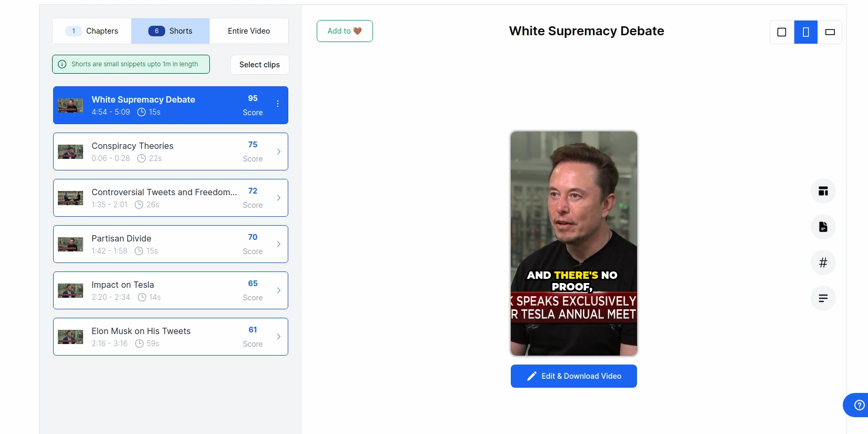The image size is (868, 434).
Task: Click the Add to favorites heart button
Action: 345,31
